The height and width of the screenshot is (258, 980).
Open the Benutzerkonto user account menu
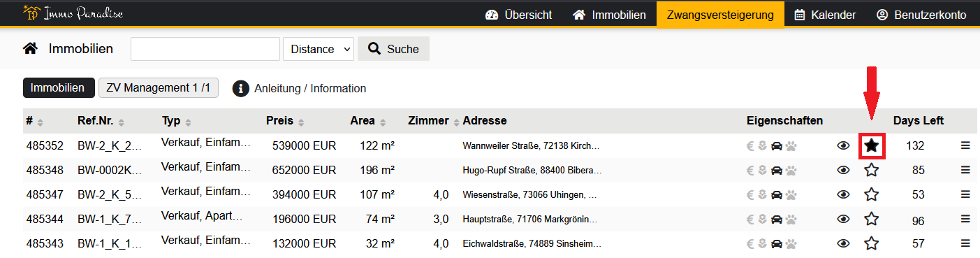(921, 15)
